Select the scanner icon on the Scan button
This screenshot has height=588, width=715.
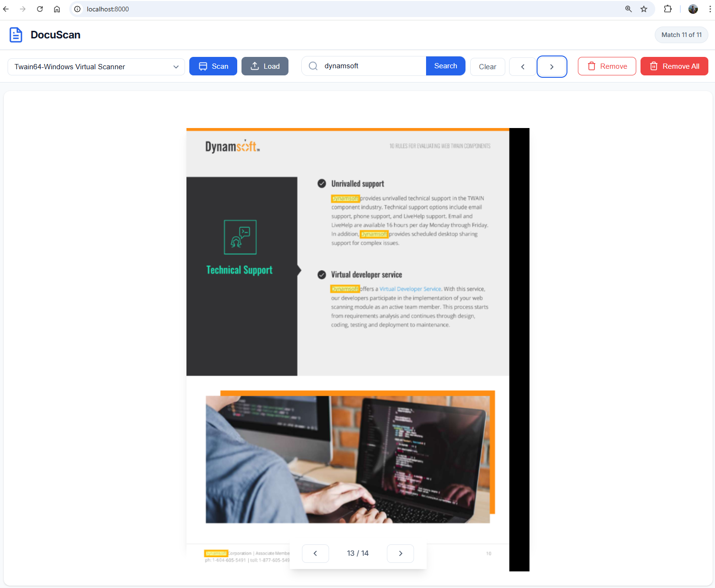coord(203,66)
